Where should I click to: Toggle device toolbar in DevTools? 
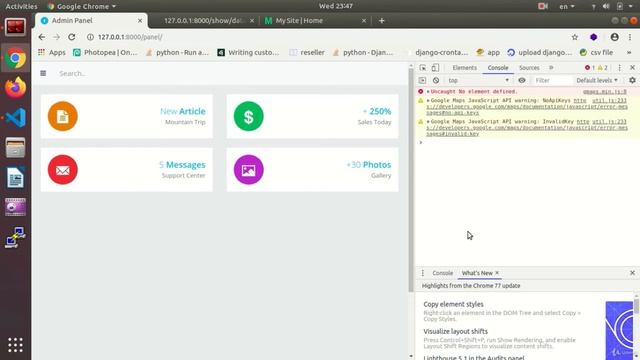436,68
